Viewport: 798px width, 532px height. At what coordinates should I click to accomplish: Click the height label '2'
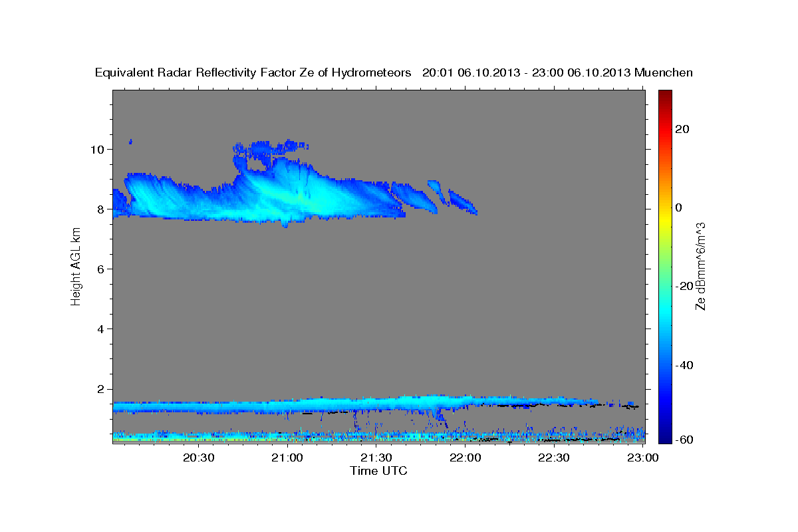click(100, 389)
